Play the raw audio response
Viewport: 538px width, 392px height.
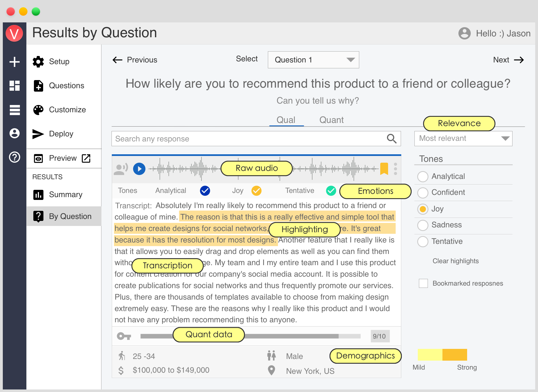coord(139,169)
